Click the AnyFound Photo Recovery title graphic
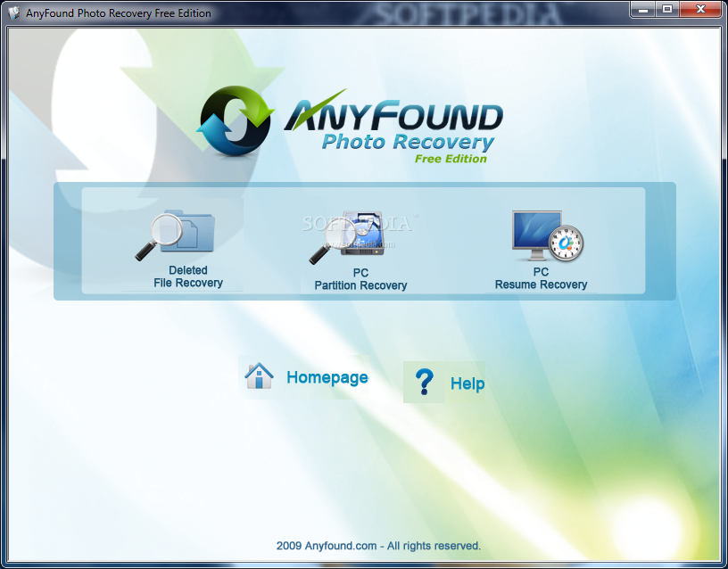The height and width of the screenshot is (569, 728). click(x=393, y=120)
